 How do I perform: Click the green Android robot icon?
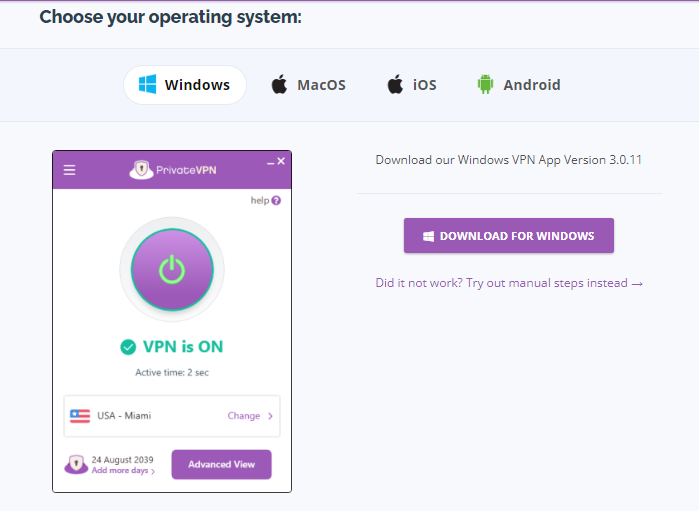485,84
